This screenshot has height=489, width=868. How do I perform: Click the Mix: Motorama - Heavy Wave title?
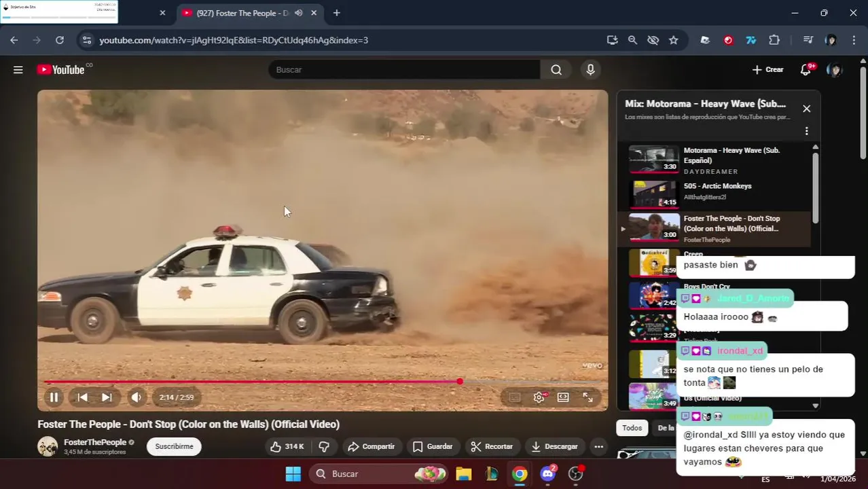(705, 104)
